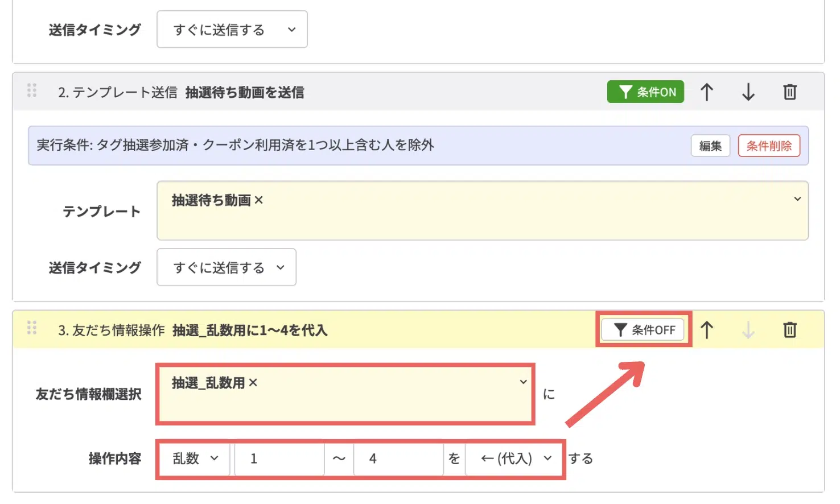Open the top 送信タイミング dropdown
The image size is (840, 504).
pyautogui.click(x=232, y=30)
